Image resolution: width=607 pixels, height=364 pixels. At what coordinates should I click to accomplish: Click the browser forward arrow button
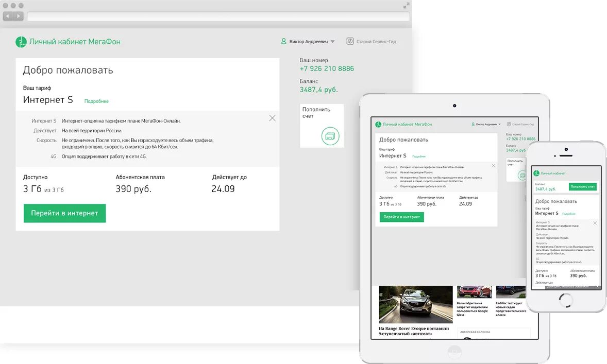click(x=18, y=16)
